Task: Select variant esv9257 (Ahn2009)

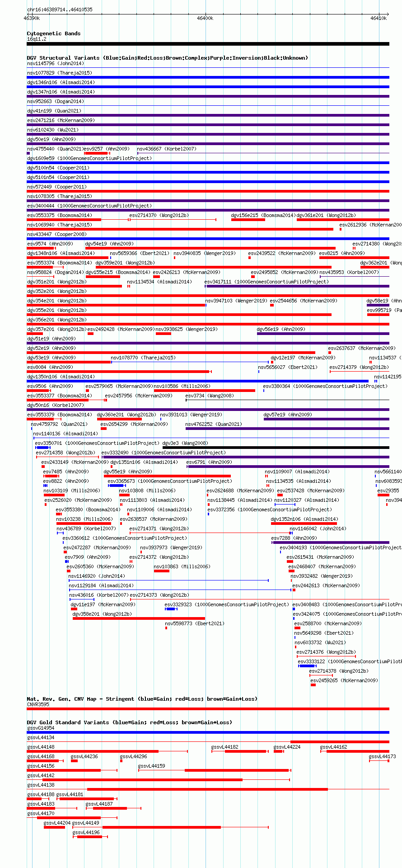Action: (107, 149)
